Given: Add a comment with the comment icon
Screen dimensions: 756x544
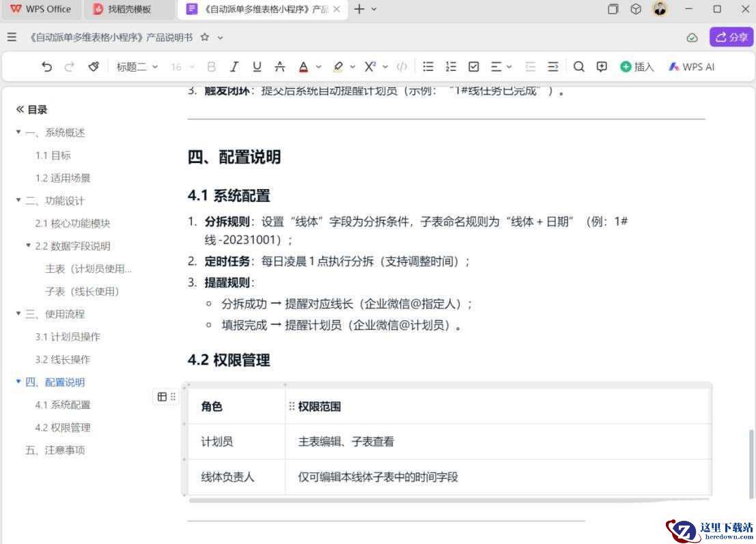Looking at the screenshot, I should pyautogui.click(x=602, y=66).
